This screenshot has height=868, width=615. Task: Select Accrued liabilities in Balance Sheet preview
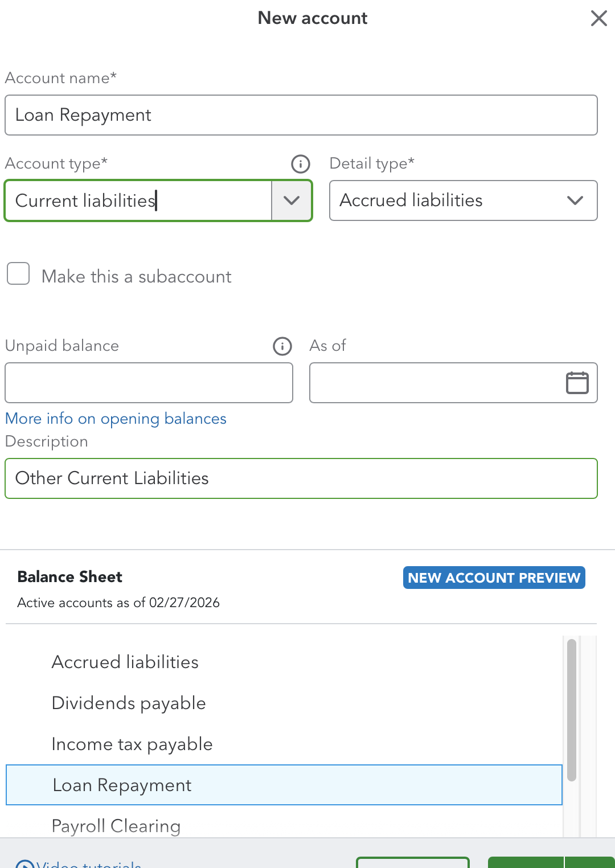point(125,662)
